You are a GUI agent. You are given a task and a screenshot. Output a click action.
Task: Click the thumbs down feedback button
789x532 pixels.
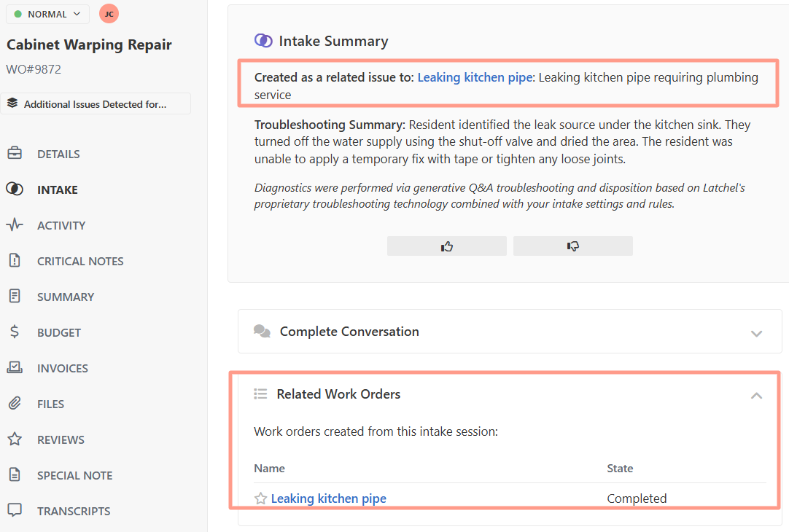tap(572, 246)
